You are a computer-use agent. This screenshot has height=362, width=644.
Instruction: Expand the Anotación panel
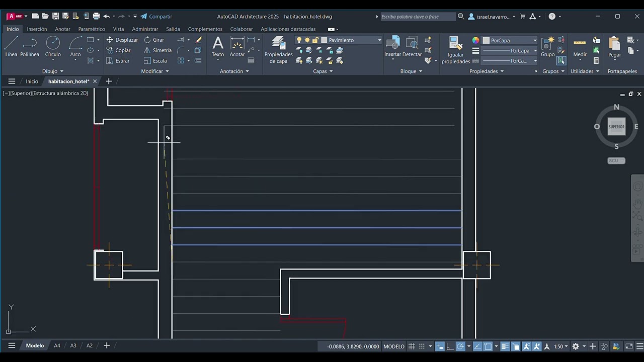point(234,71)
